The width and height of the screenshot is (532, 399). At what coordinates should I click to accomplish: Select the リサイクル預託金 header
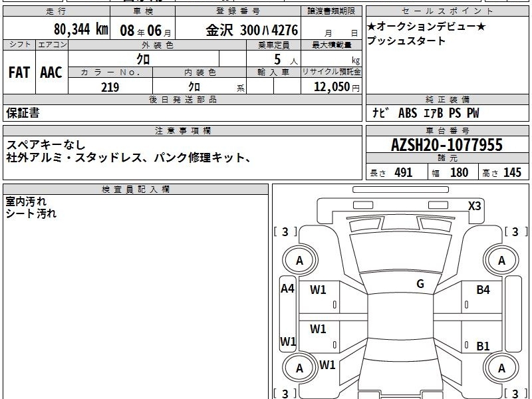click(x=331, y=72)
